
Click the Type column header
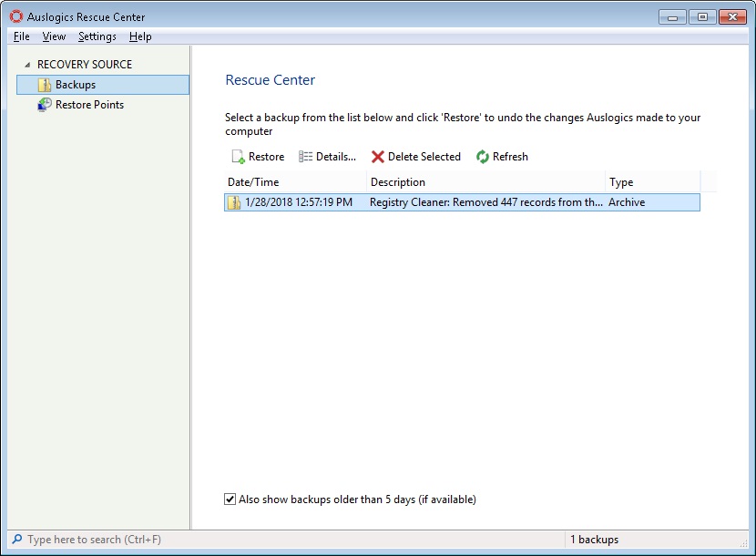[x=652, y=182]
